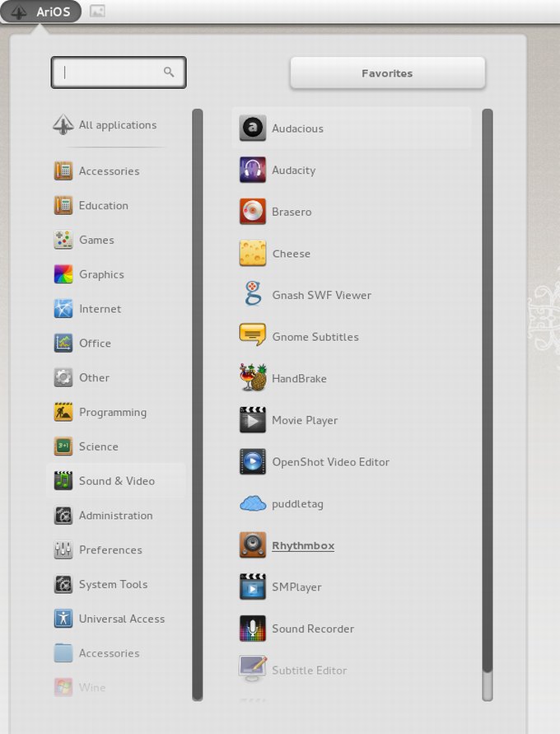This screenshot has height=734, width=560.
Task: Click the OpenShot Video Editor label
Action: pyautogui.click(x=331, y=462)
